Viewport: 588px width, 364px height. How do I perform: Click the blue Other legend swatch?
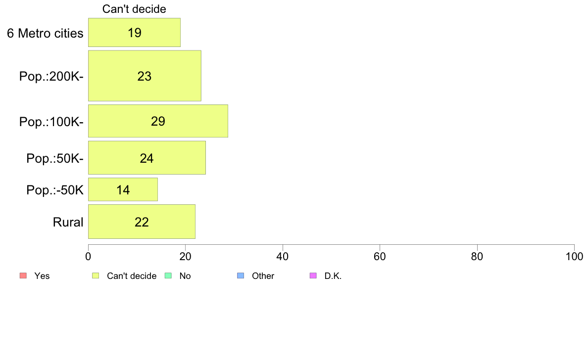click(241, 275)
